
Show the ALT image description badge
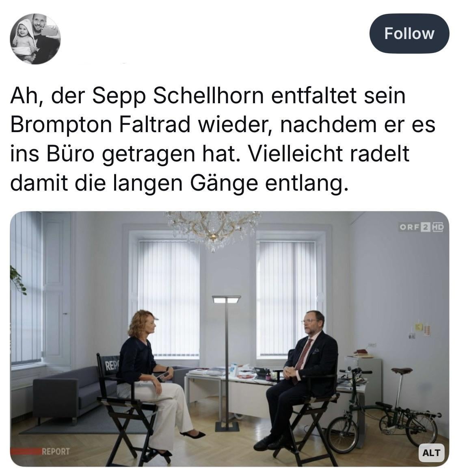coord(431,453)
